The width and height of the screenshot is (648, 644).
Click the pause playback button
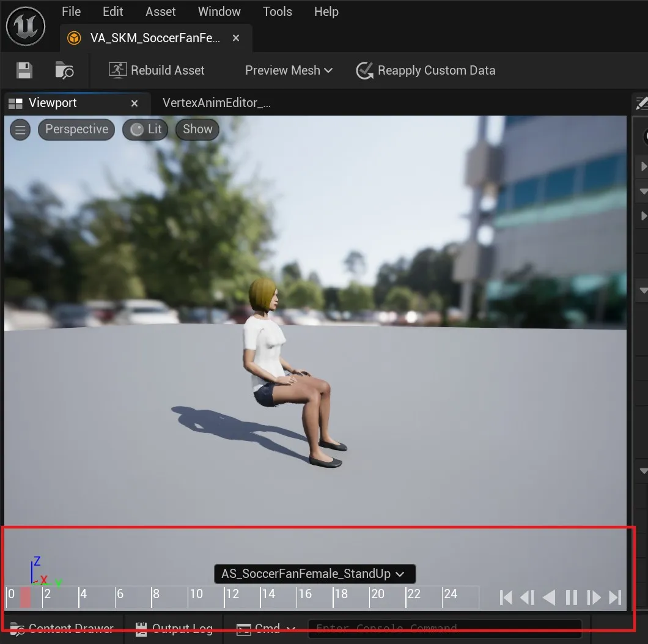click(x=571, y=598)
